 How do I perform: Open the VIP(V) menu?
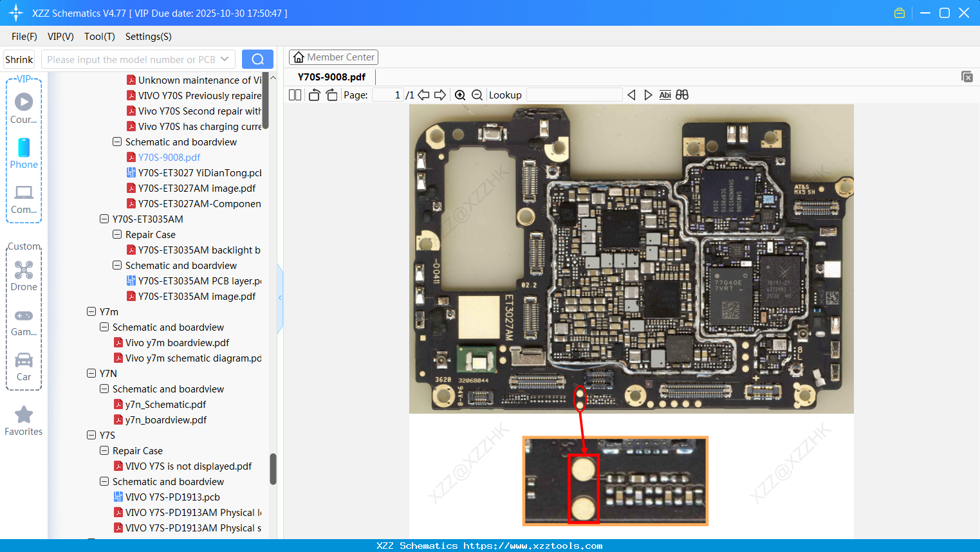(x=60, y=37)
